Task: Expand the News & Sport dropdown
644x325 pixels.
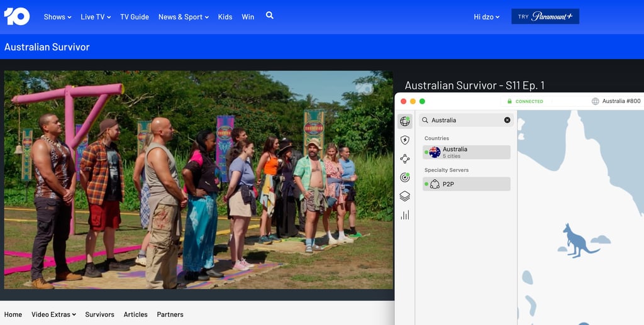Action: click(184, 17)
